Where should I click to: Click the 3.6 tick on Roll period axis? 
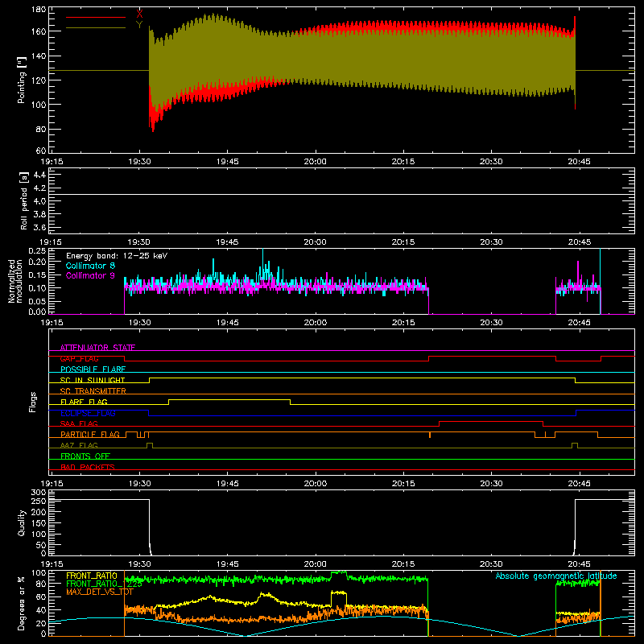click(39, 227)
